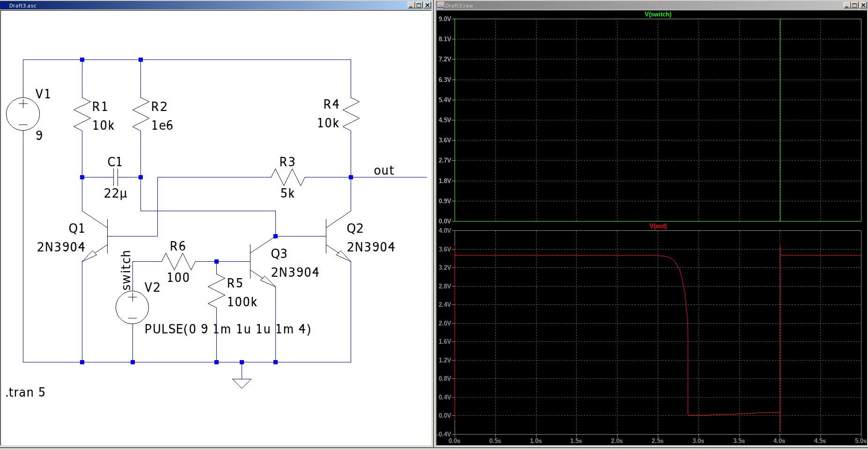Viewport: 868px width, 450px height.
Task: Select the R3 resistor symbol
Action: [x=288, y=177]
